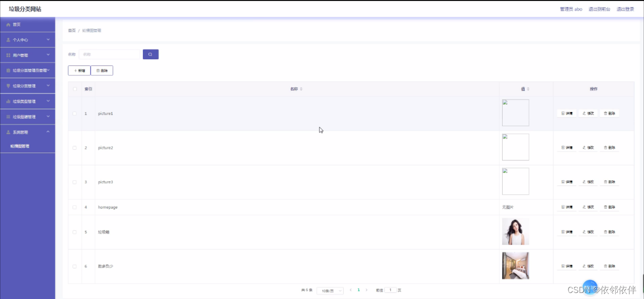Click 修改 for picture2 row

588,148
